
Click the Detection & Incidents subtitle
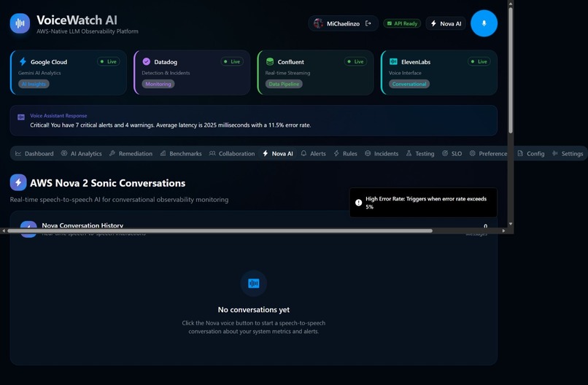click(x=166, y=73)
